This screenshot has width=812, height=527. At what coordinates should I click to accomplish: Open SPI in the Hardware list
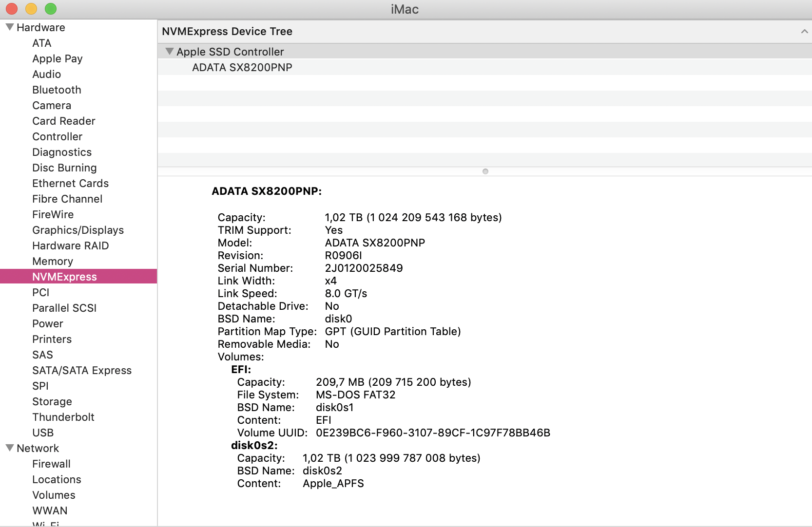(40, 386)
